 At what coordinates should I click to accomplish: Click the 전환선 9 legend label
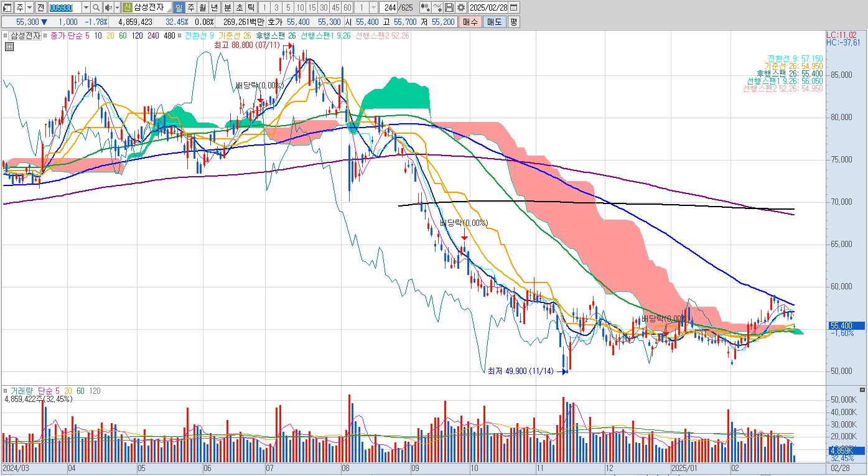point(198,36)
